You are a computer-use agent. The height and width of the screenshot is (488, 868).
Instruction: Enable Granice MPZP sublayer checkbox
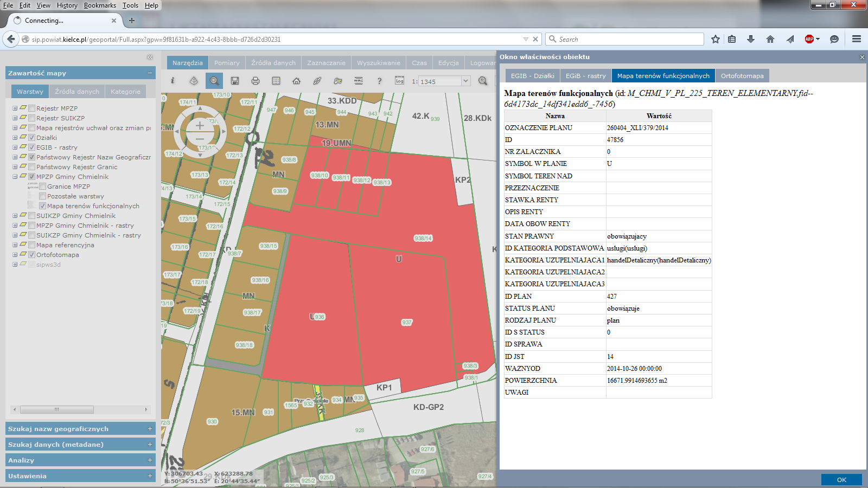click(x=43, y=187)
